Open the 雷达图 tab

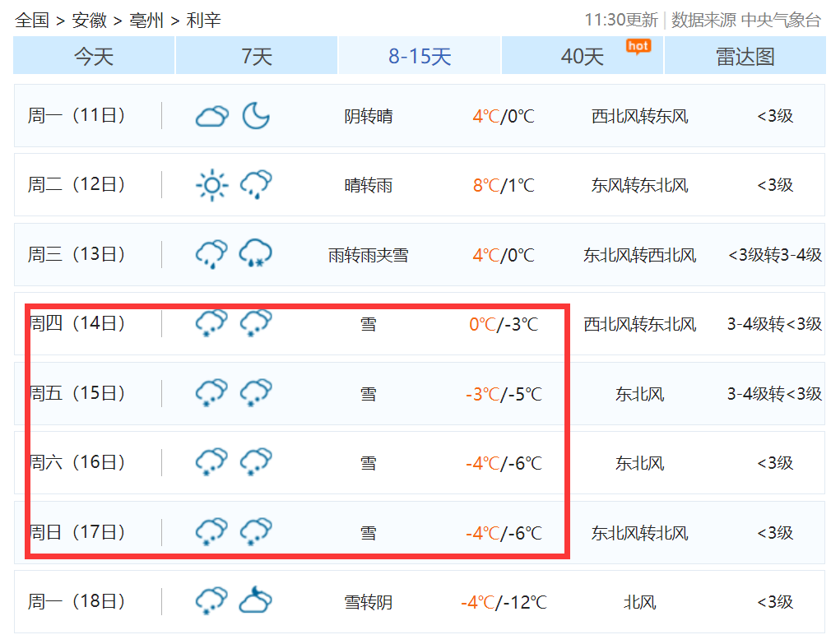(x=745, y=56)
